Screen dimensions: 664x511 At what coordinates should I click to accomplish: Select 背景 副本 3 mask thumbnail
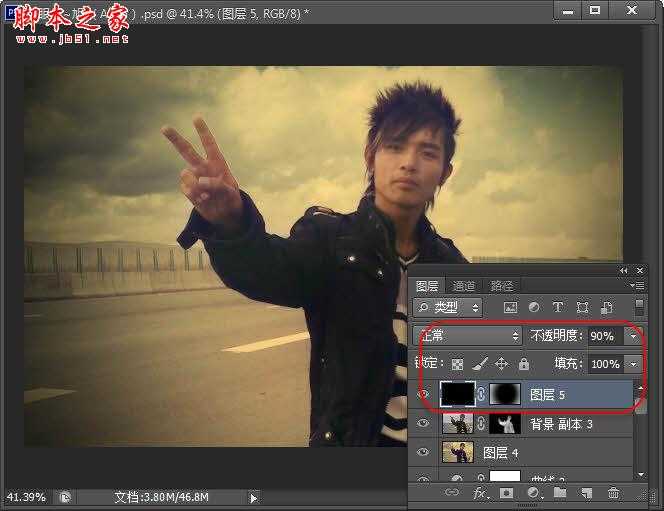click(x=505, y=423)
